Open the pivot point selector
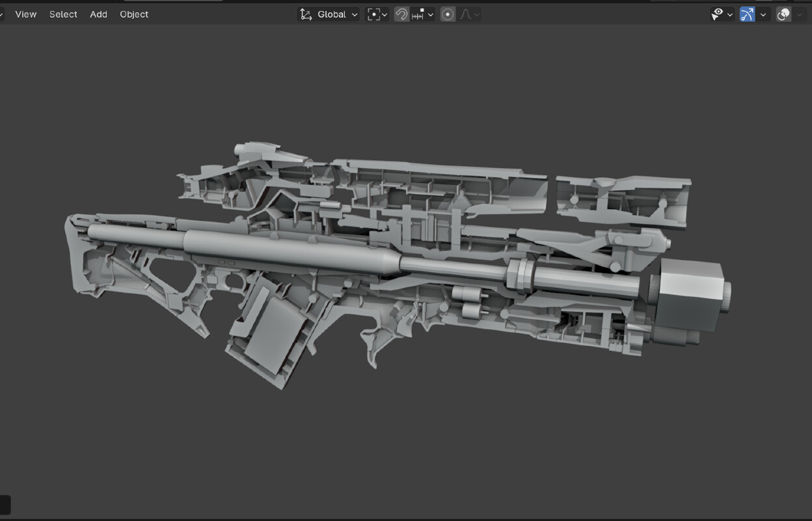This screenshot has width=812, height=521. coord(377,14)
